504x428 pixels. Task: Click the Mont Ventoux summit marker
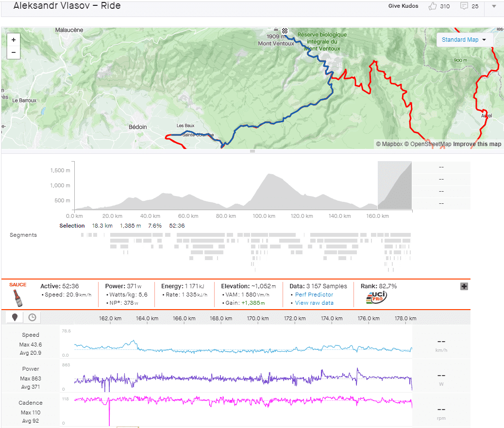[276, 30]
